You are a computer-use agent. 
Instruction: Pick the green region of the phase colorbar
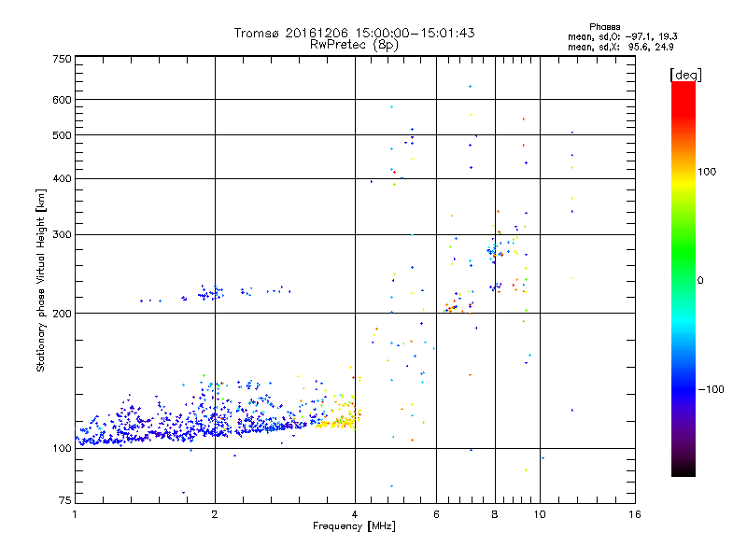click(x=684, y=252)
